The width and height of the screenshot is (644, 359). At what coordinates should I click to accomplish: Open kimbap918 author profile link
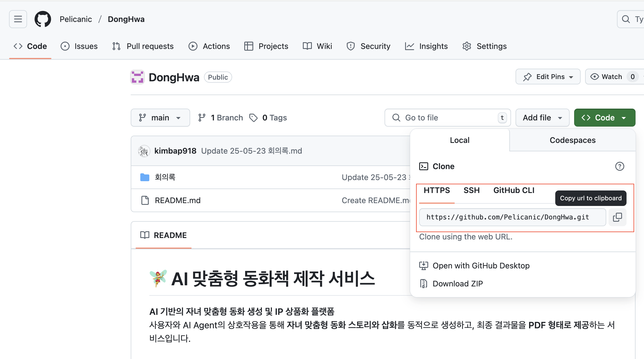pyautogui.click(x=175, y=151)
